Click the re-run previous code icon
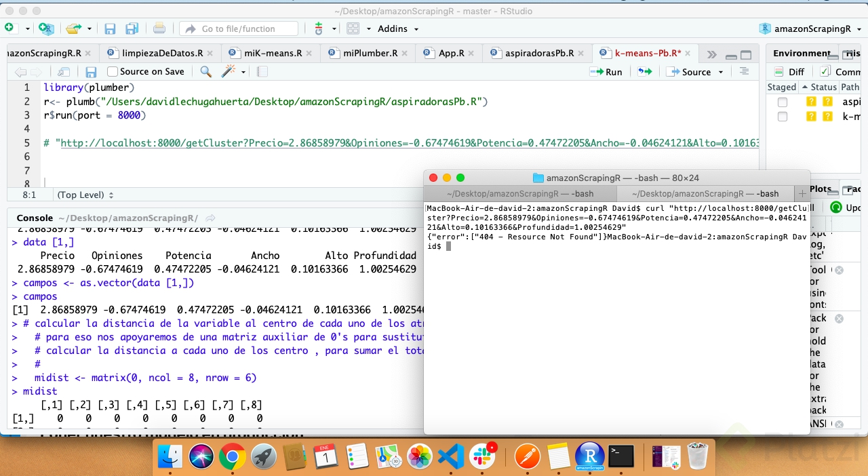The image size is (868, 476). [645, 71]
